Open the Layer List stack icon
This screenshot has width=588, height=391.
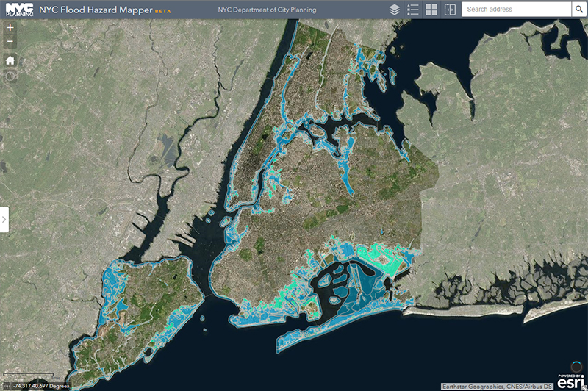pos(394,10)
